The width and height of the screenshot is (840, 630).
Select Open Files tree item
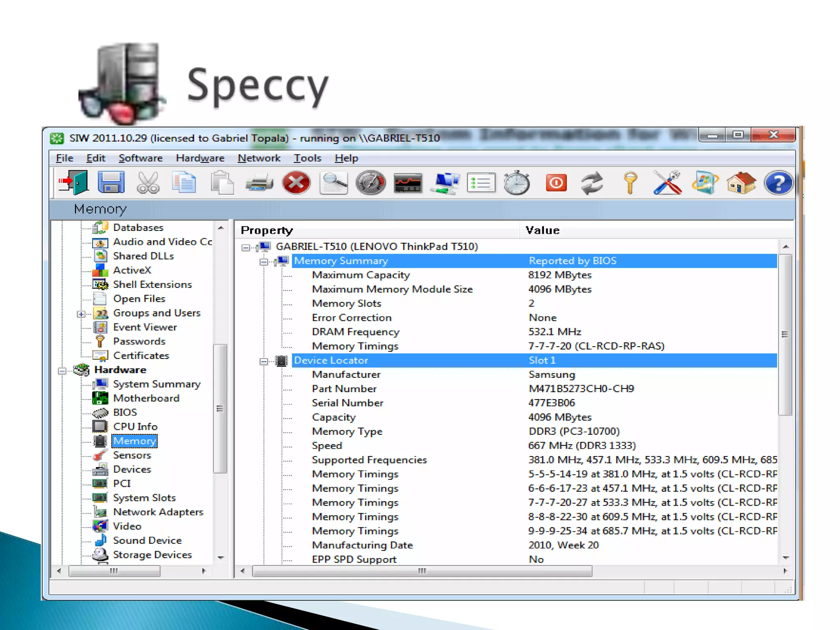139,299
